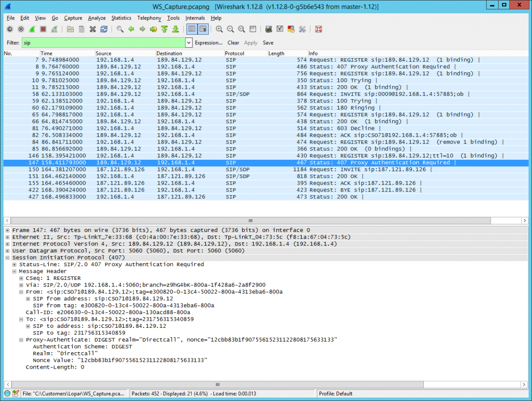Clear the display filter
The image size is (532, 401).
click(x=233, y=43)
